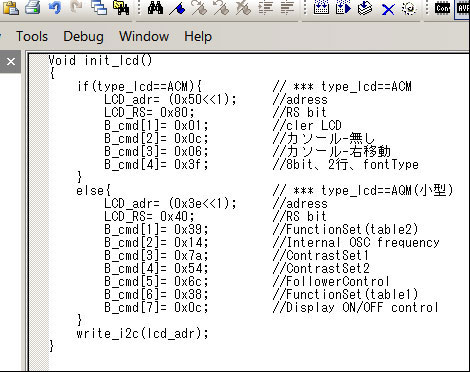The width and height of the screenshot is (470, 372).
Task: Click 'B_cmd[3]= 0x7a;' statement
Action: click(x=156, y=256)
